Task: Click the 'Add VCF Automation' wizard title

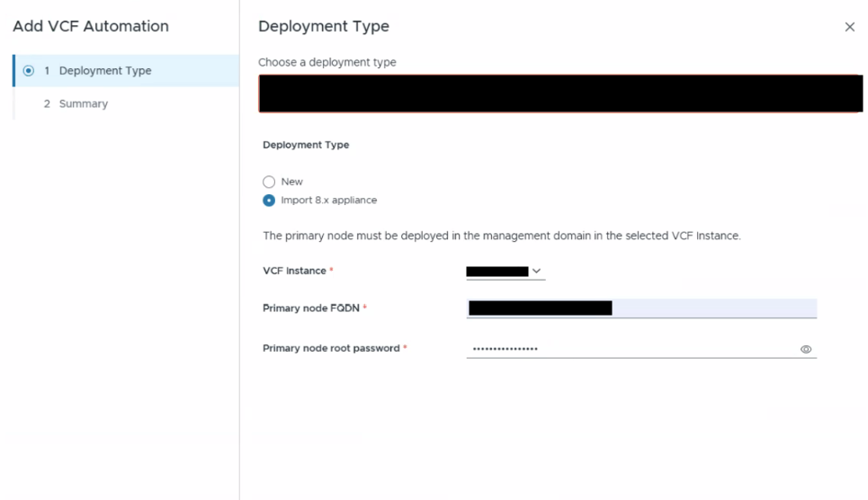Action: 91,26
